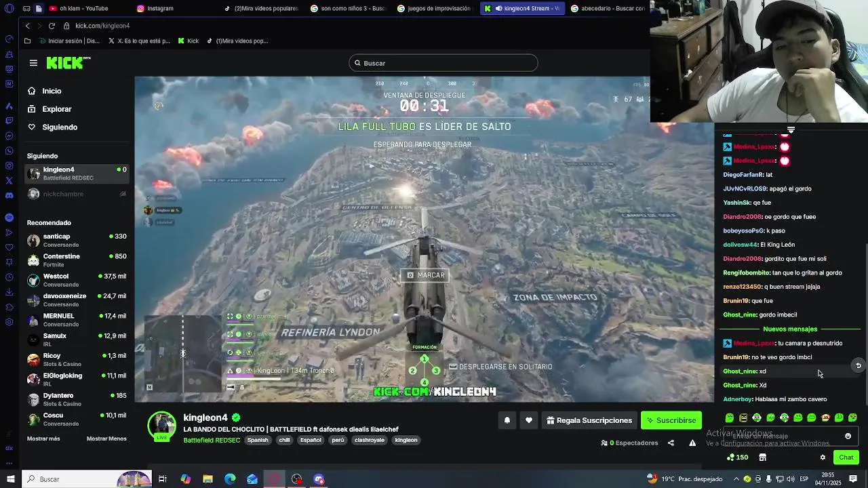Open recommended channel MERNUEL
This screenshot has height=488, width=868.
[76, 319]
